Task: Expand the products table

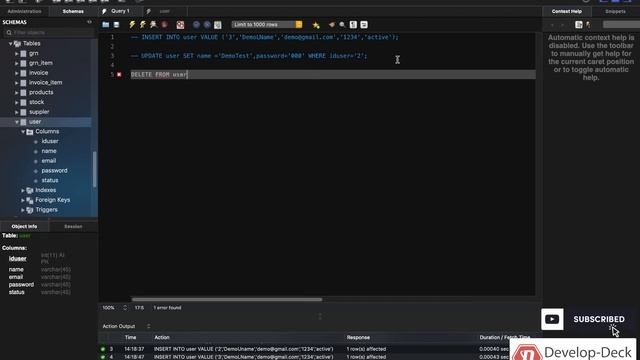Action: (x=17, y=93)
